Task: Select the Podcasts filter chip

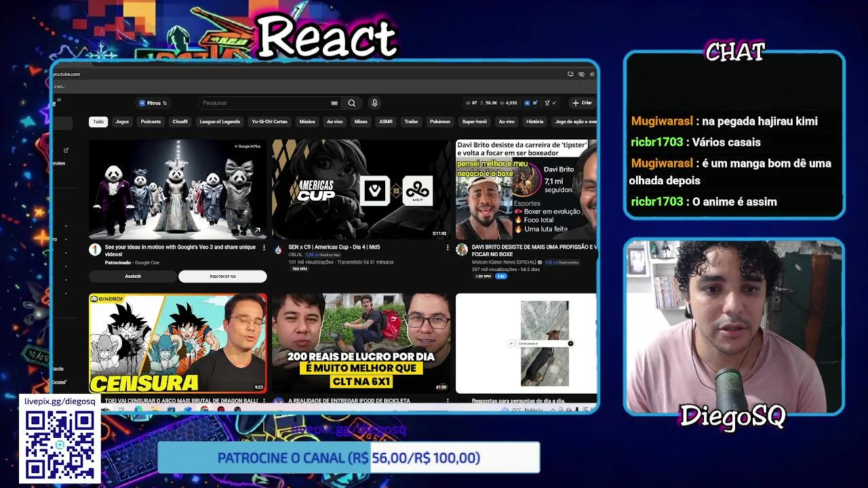Action: [151, 122]
